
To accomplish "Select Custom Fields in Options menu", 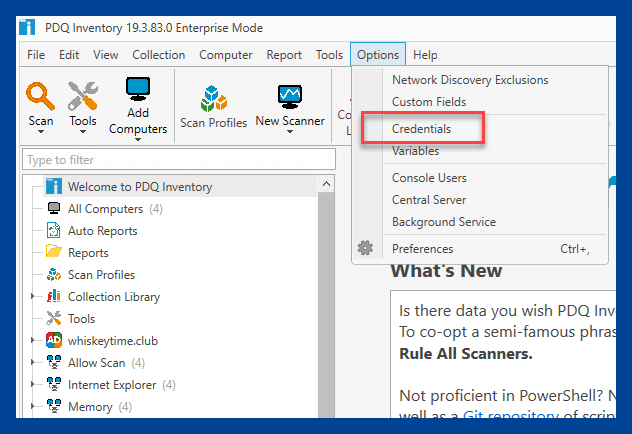I will point(429,102).
